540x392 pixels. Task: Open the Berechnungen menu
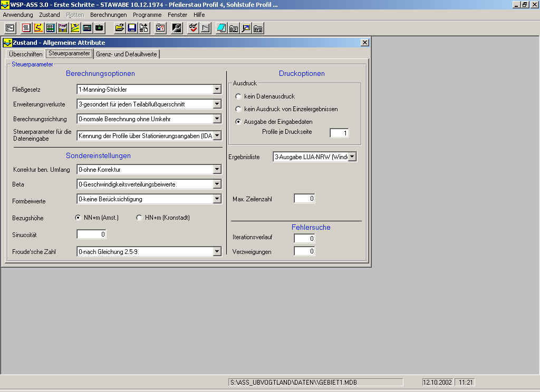(x=109, y=15)
